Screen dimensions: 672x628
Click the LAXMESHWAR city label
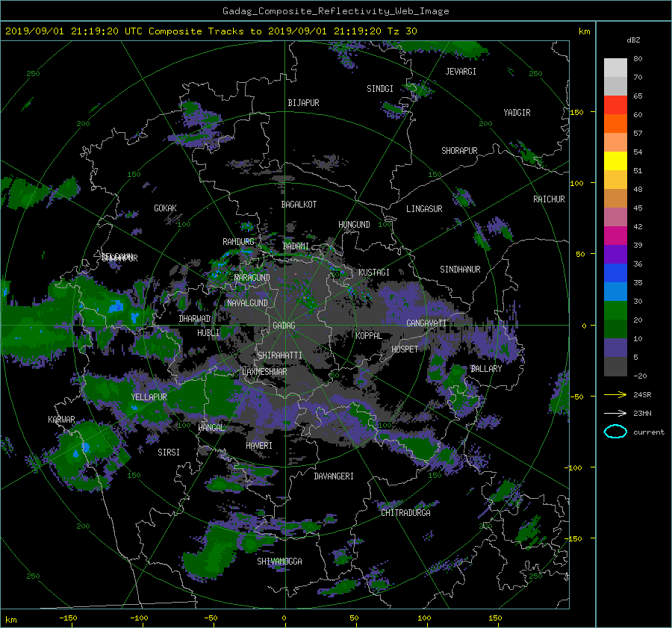coord(264,372)
